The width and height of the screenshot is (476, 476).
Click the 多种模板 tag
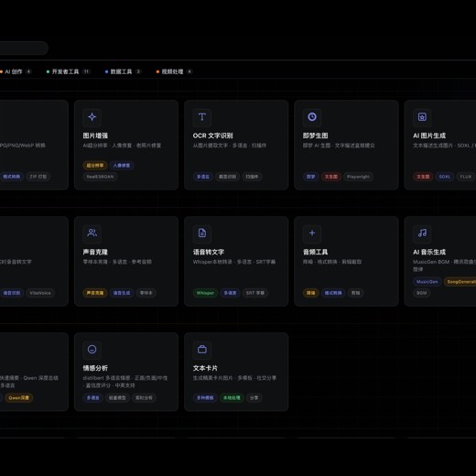(x=205, y=398)
